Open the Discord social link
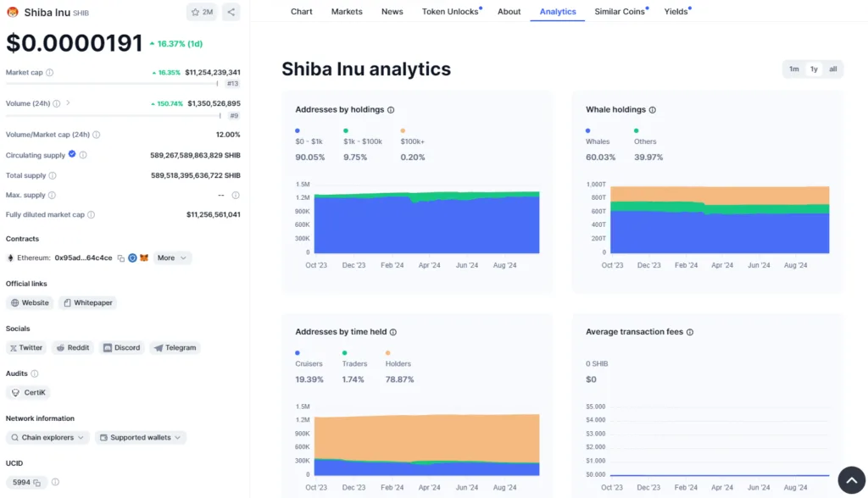The width and height of the screenshot is (868, 498). (x=122, y=347)
